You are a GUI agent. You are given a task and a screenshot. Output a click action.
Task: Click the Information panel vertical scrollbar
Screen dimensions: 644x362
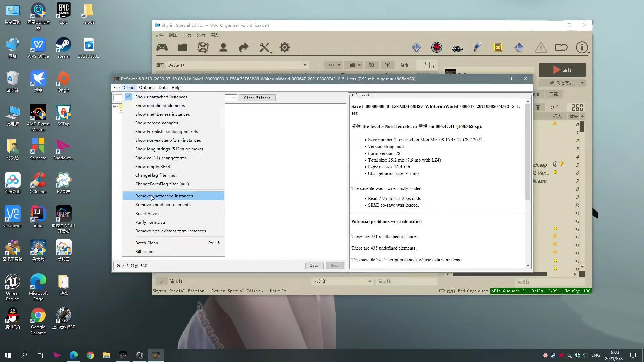tap(528, 183)
